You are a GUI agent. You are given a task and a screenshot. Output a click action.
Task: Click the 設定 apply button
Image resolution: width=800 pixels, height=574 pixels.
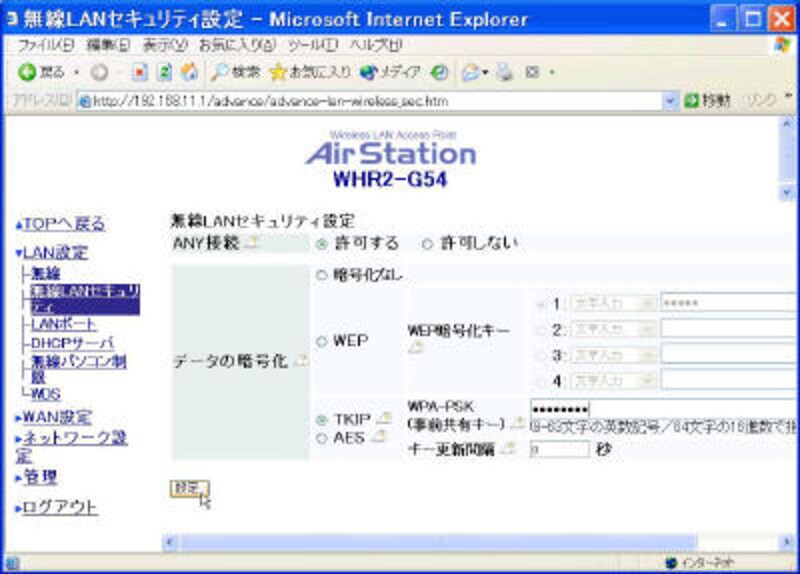[x=189, y=488]
